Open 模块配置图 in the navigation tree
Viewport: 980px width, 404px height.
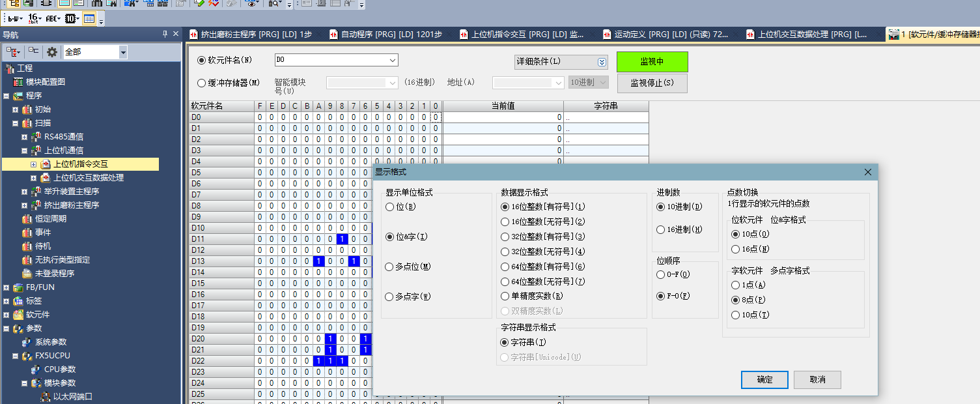(45, 82)
